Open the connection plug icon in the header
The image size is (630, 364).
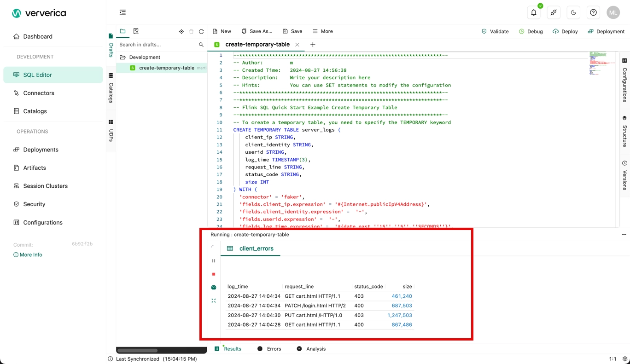(554, 12)
